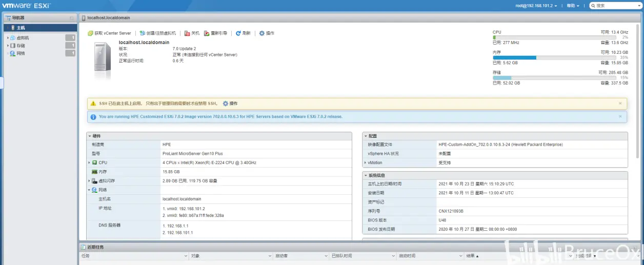644x265 pixels.
Task: Click the CPU chip icon in hardware panel
Action: (95, 162)
